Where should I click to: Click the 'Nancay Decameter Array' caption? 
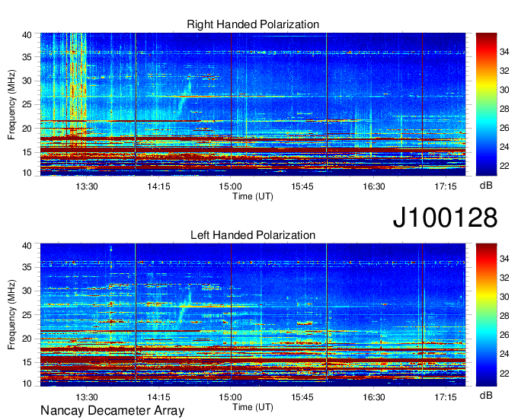pyautogui.click(x=112, y=410)
